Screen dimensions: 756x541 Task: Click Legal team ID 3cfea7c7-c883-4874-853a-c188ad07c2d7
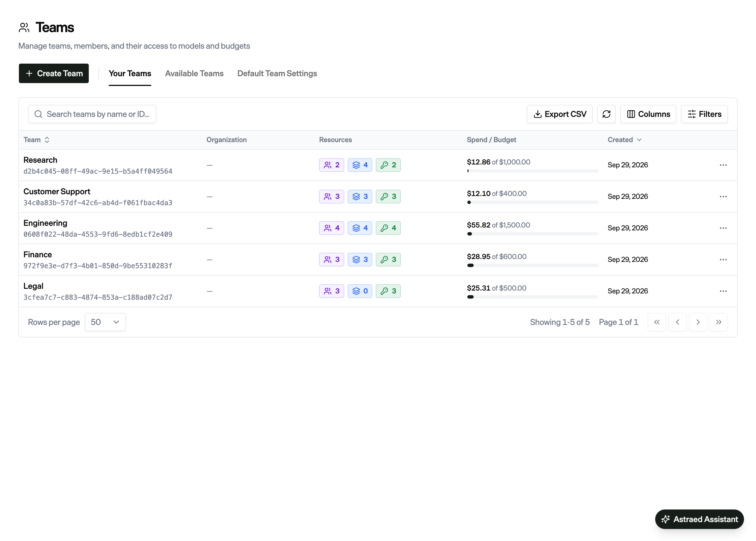tap(98, 297)
